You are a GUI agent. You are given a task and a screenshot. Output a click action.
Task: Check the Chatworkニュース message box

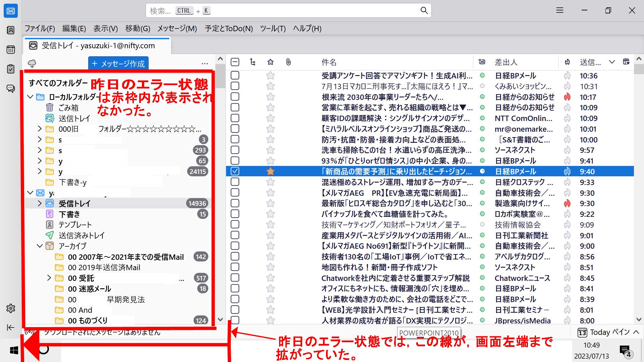pos(235,278)
